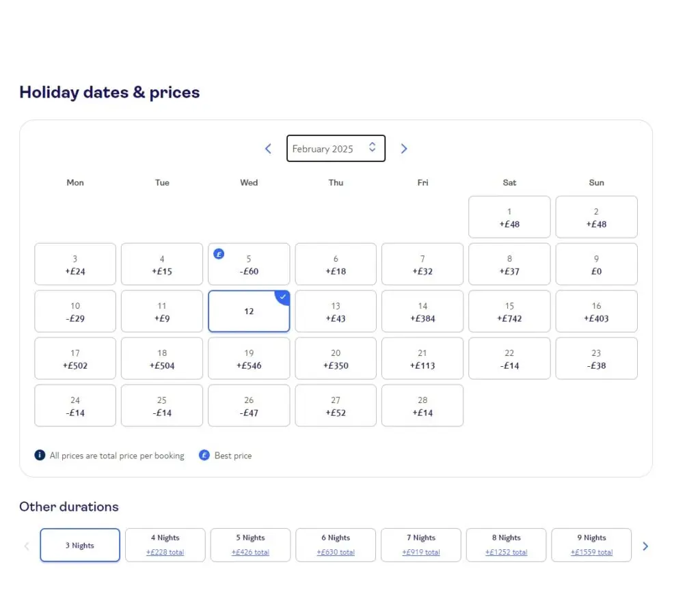
Task: Select 3 Nights duration
Action: (80, 545)
